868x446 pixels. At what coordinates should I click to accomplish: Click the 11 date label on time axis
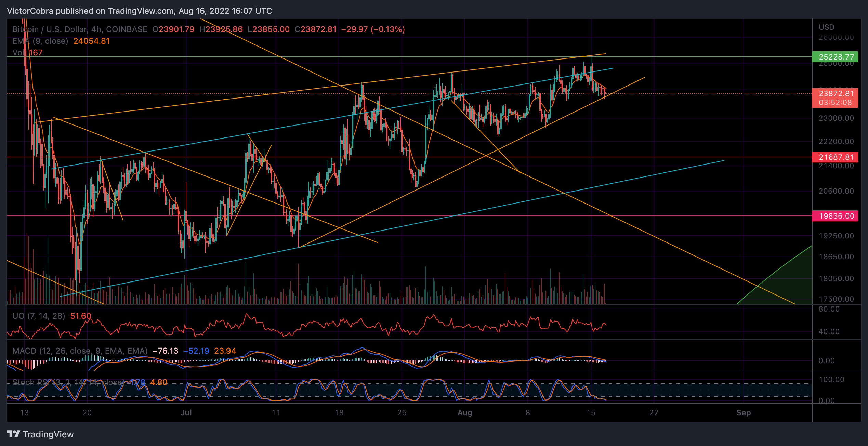point(276,412)
